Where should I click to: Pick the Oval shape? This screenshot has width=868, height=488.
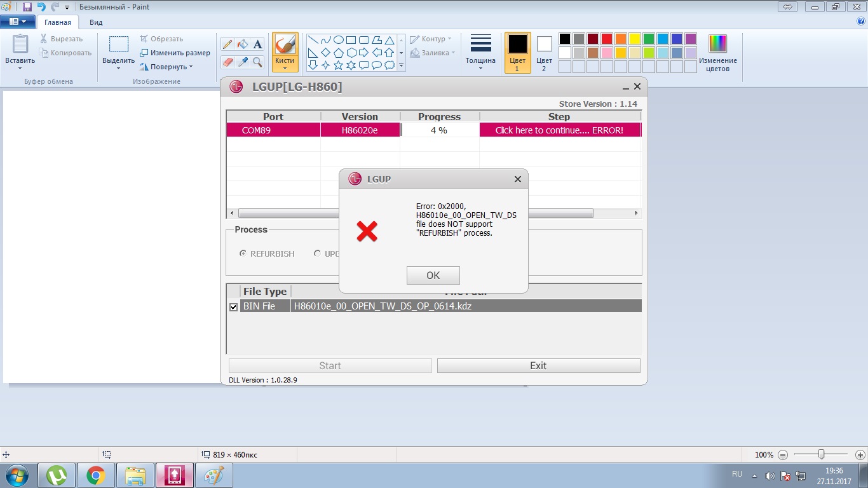(338, 39)
